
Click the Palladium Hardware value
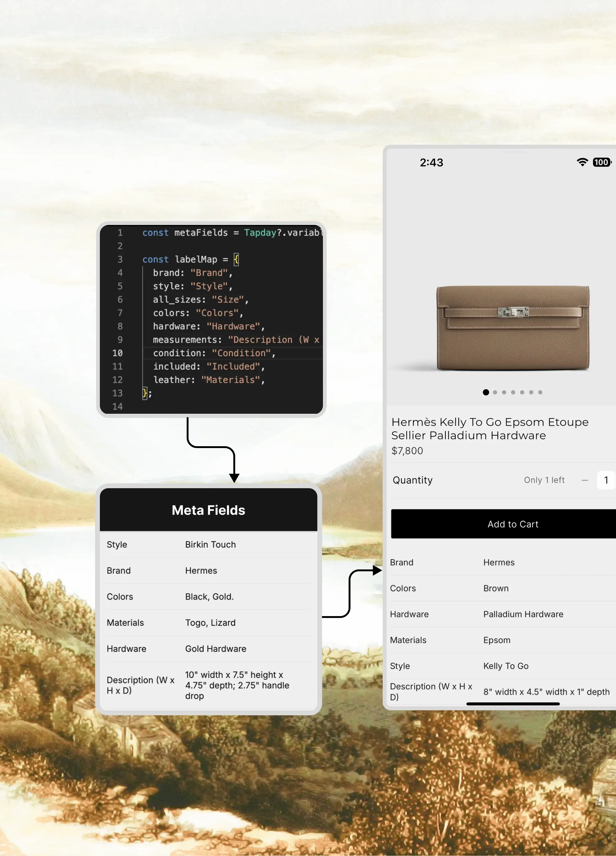[x=523, y=615]
